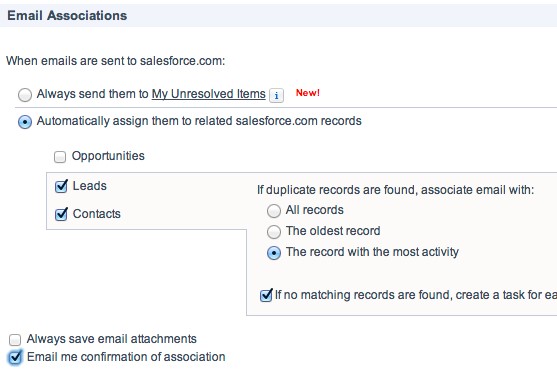Click the red New! badge

pyautogui.click(x=308, y=93)
